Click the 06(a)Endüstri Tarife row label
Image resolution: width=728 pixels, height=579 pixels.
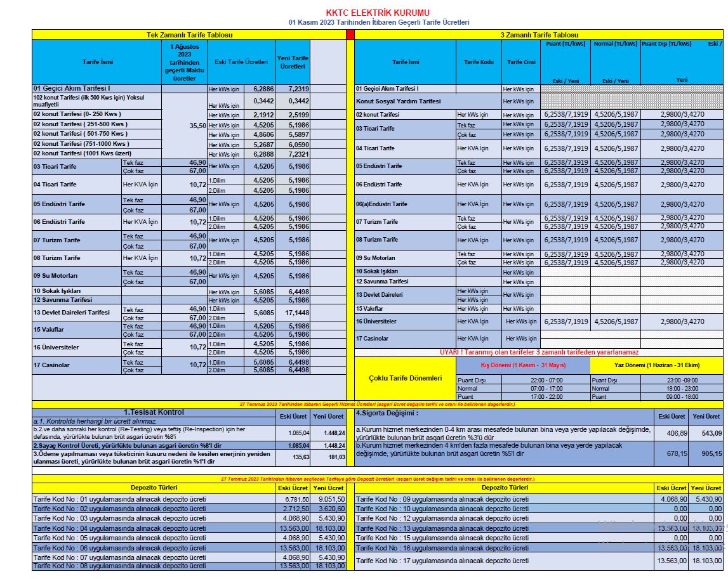381,204
